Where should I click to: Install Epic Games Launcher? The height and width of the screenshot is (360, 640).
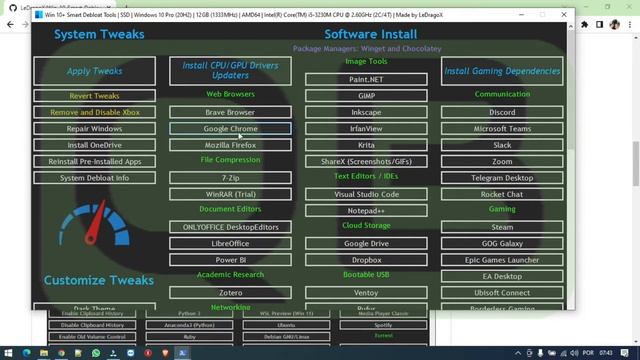[x=502, y=260]
